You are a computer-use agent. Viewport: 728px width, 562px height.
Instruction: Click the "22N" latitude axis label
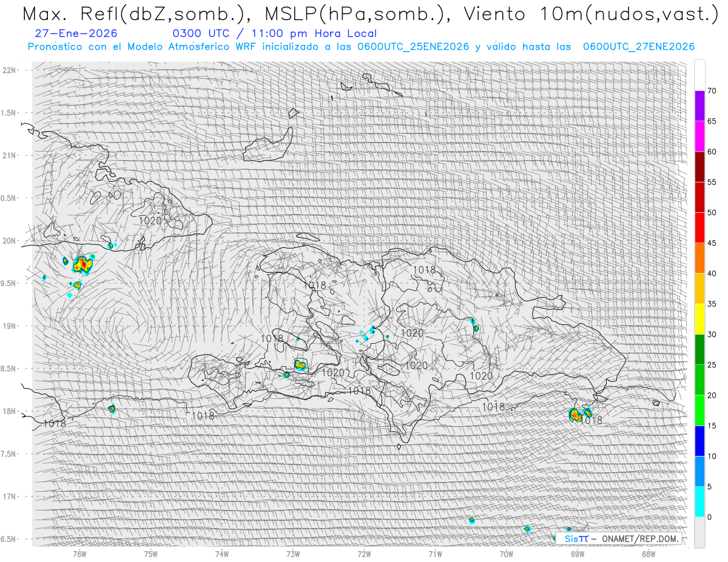coord(9,70)
